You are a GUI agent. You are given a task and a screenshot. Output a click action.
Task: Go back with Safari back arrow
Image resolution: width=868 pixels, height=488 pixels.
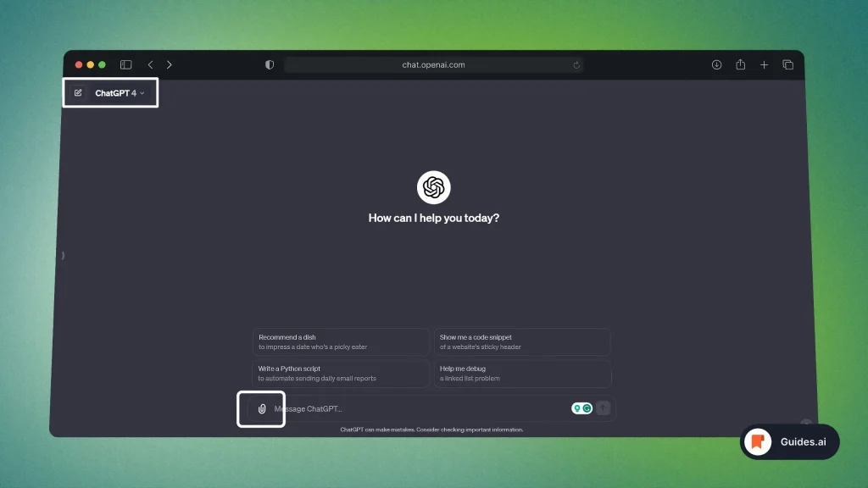coord(151,64)
